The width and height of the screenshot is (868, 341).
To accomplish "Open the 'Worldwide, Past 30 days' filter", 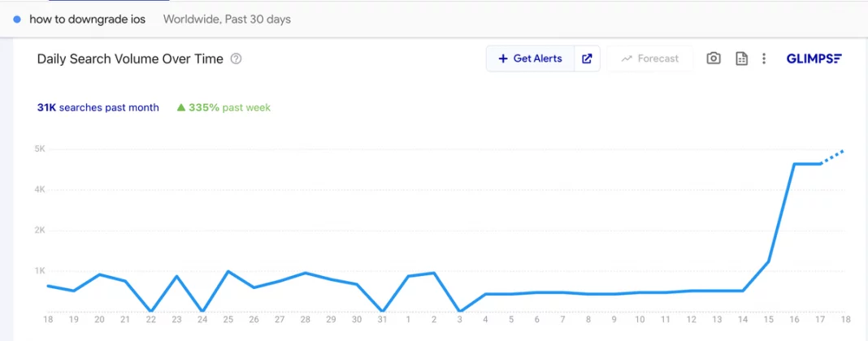I will pos(227,19).
